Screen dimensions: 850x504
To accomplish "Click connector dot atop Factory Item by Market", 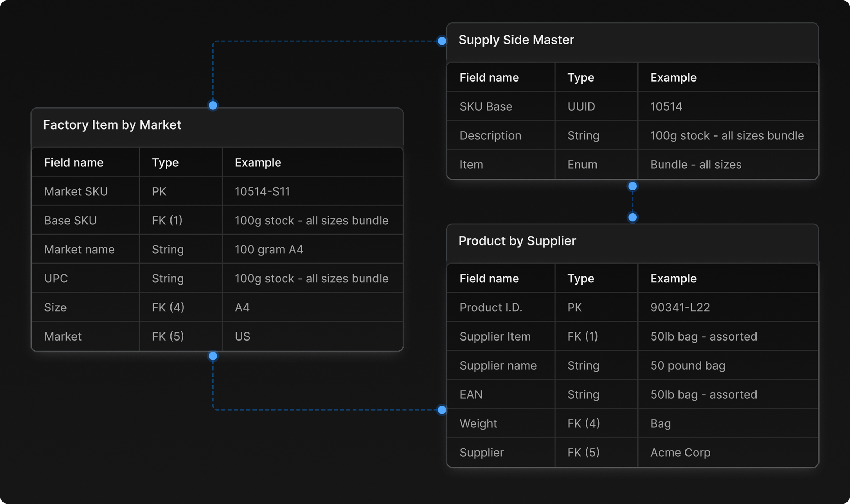I will tap(213, 105).
